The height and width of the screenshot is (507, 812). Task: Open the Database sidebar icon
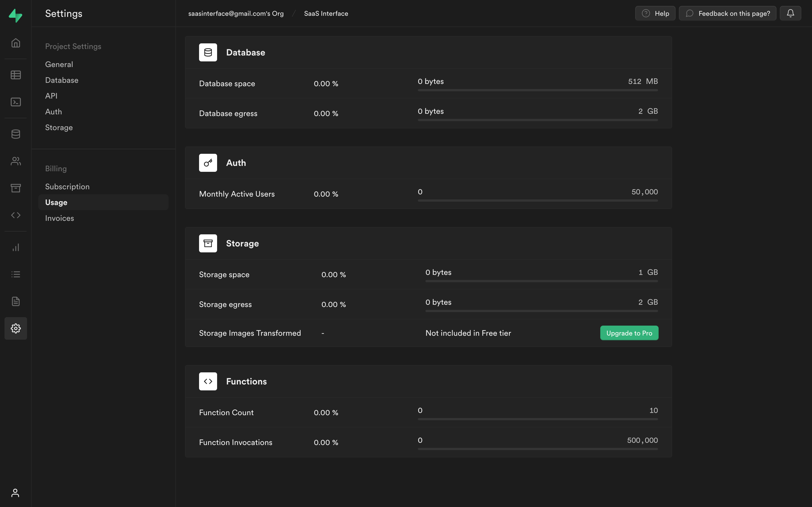pyautogui.click(x=16, y=134)
